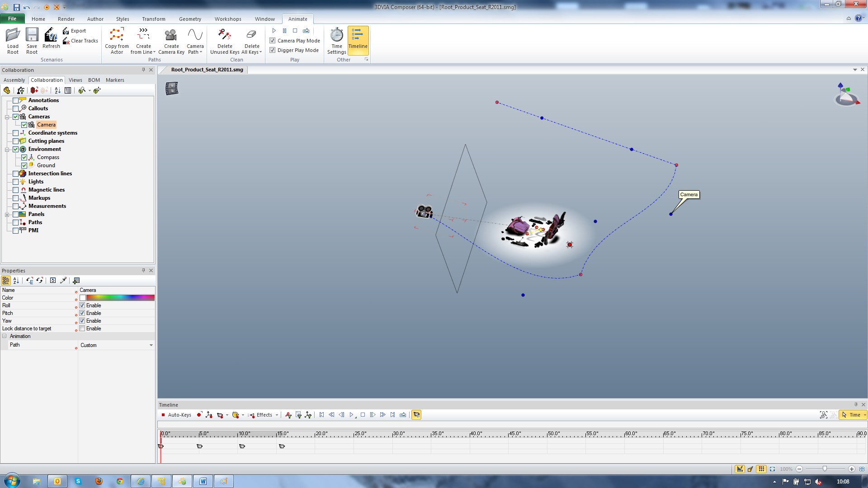Click the sort alphabetically icon in Collaboration toolbar
The height and width of the screenshot is (488, 868).
click(57, 90)
